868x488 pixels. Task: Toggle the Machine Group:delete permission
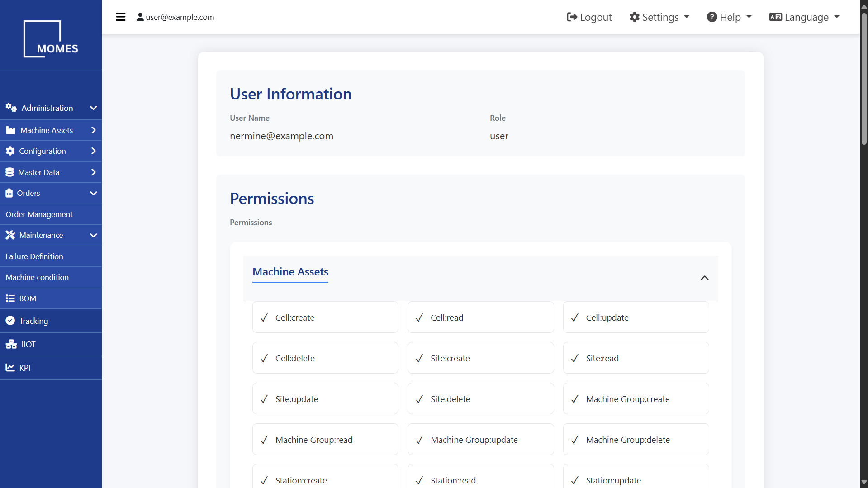click(x=636, y=439)
